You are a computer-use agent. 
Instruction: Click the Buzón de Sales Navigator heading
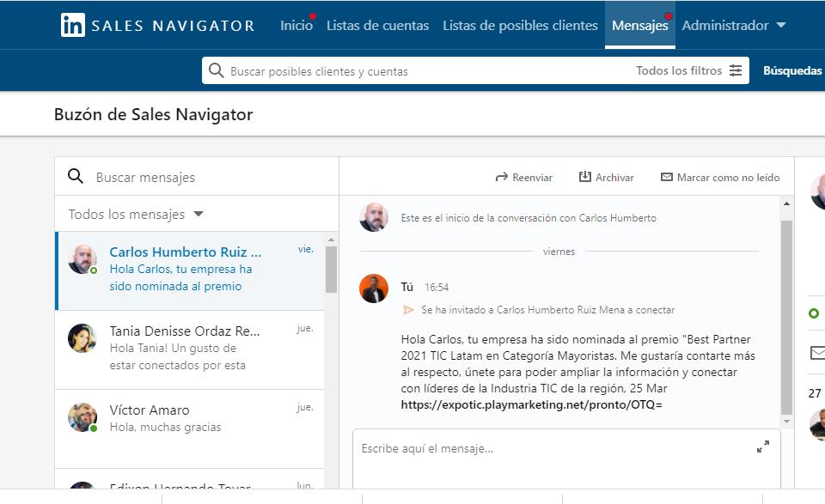coord(154,114)
